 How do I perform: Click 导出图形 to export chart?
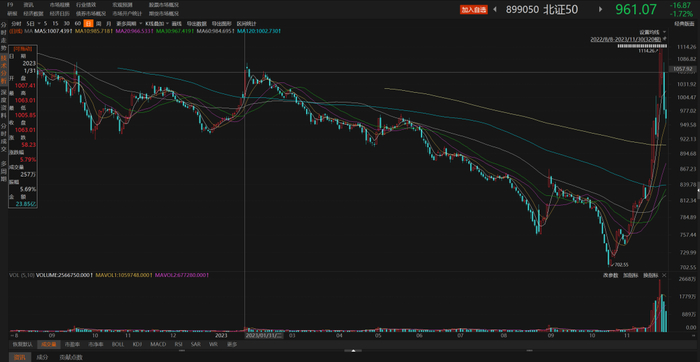(x=220, y=23)
